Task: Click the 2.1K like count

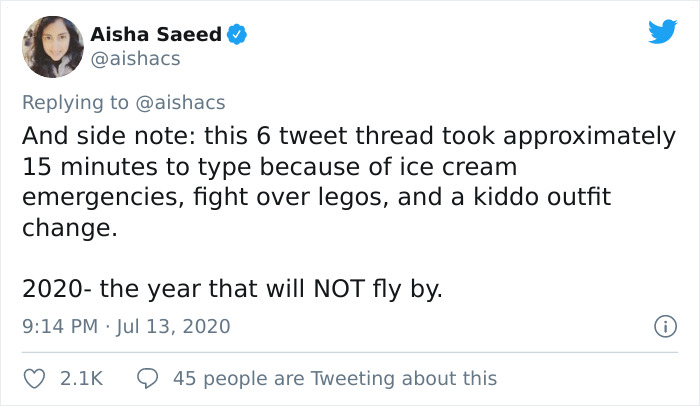Action: [x=81, y=378]
